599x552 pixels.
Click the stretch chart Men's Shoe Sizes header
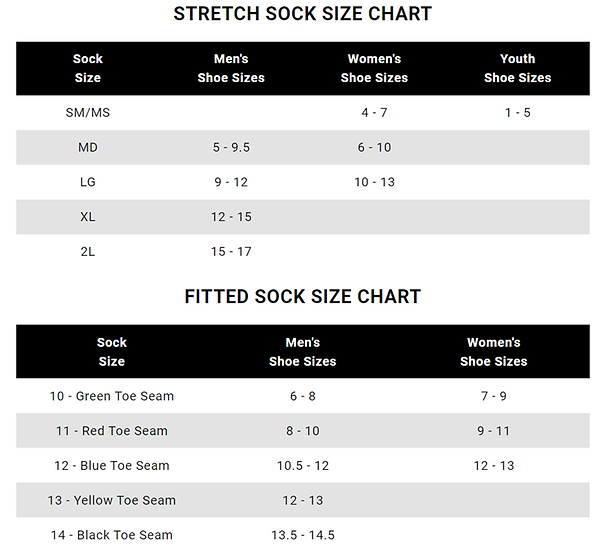tap(231, 68)
